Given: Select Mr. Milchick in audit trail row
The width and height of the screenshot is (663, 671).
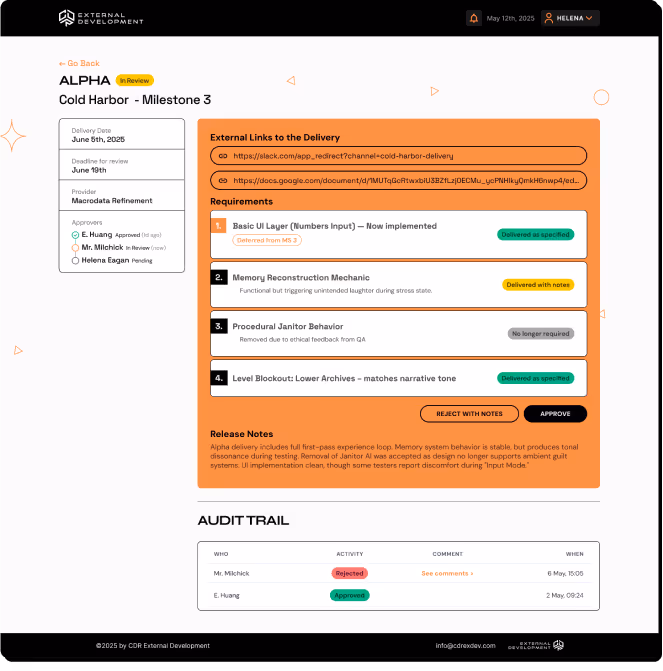Looking at the screenshot, I should (x=232, y=573).
